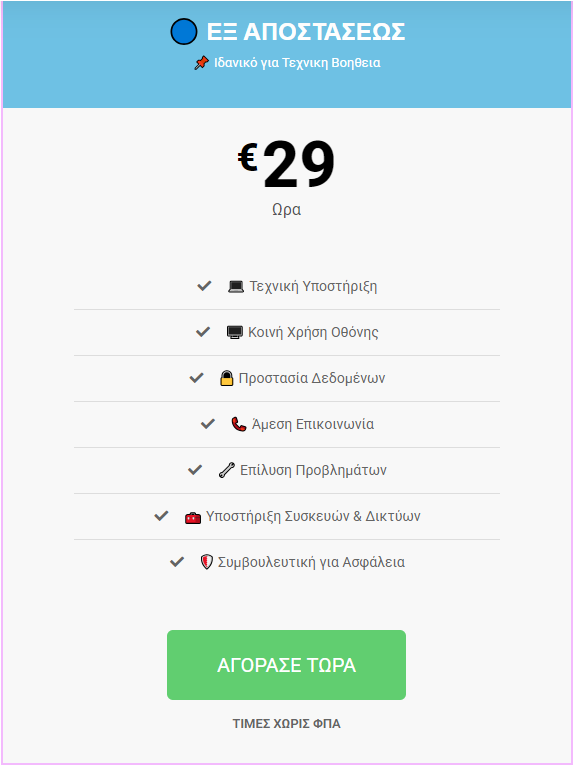Click the red phone icon for Άμεση Επικοινωνία

tap(239, 424)
